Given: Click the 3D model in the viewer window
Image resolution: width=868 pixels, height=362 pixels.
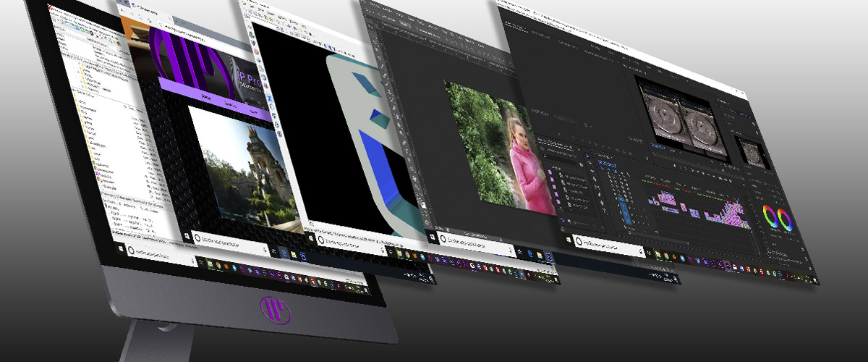Looking at the screenshot, I should [x=376, y=145].
